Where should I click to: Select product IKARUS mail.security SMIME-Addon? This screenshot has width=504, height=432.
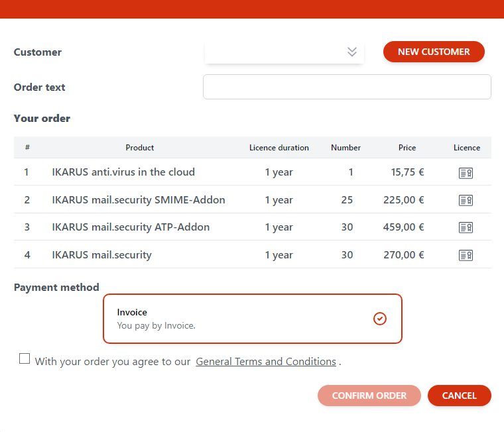coord(139,200)
